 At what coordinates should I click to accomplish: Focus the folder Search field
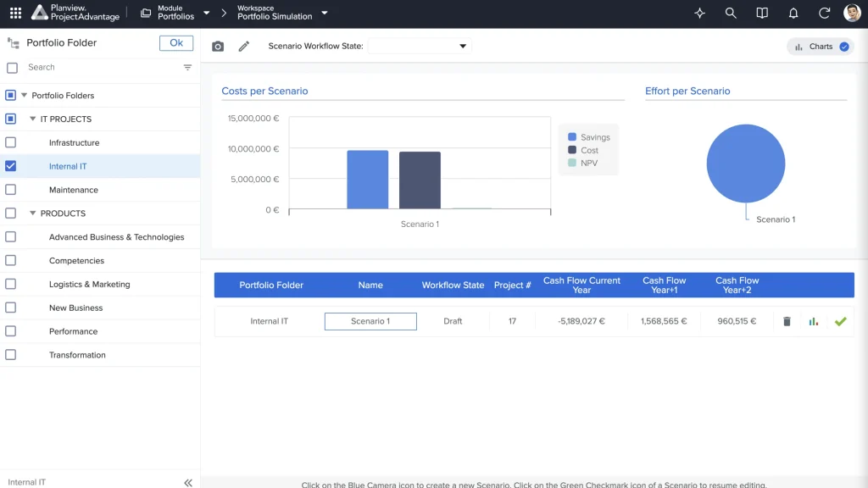point(103,68)
